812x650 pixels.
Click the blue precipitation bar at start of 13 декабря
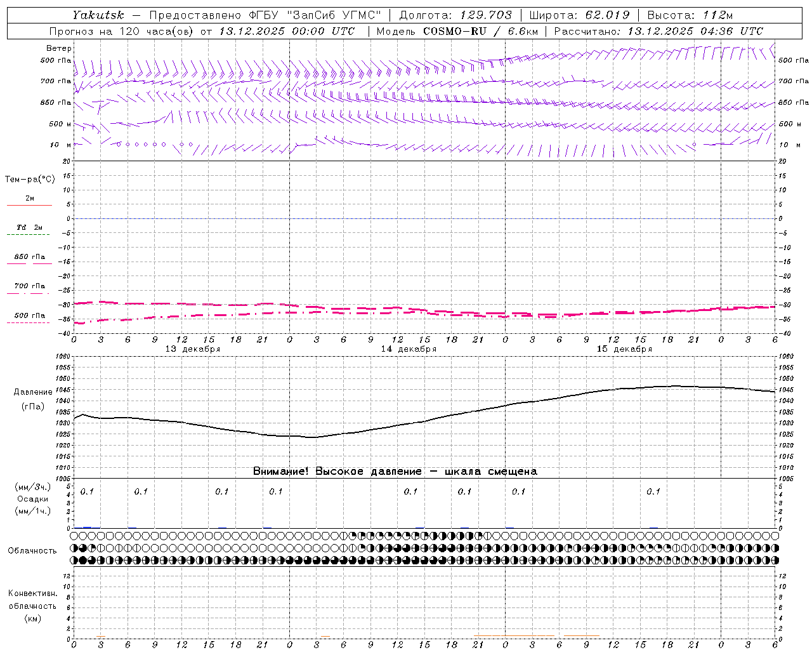pyautogui.click(x=88, y=527)
